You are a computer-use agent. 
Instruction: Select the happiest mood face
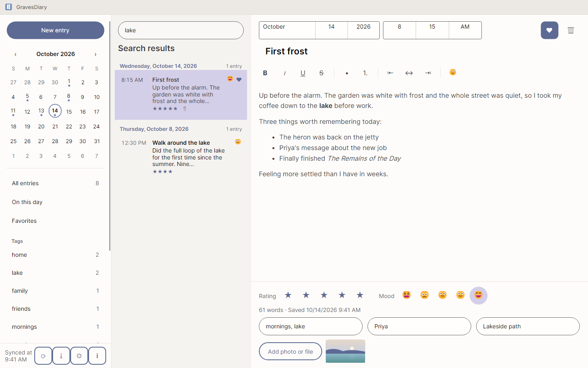point(479,295)
